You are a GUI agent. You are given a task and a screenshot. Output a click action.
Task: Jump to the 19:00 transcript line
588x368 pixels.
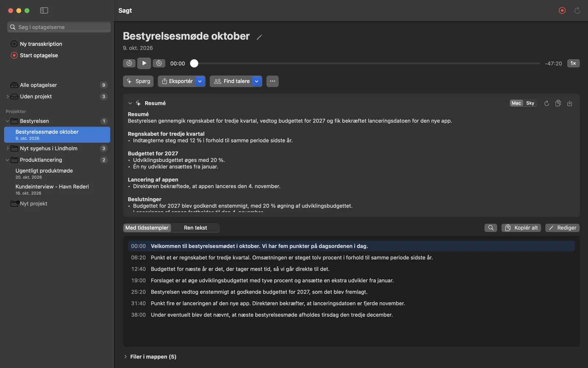tap(351, 280)
